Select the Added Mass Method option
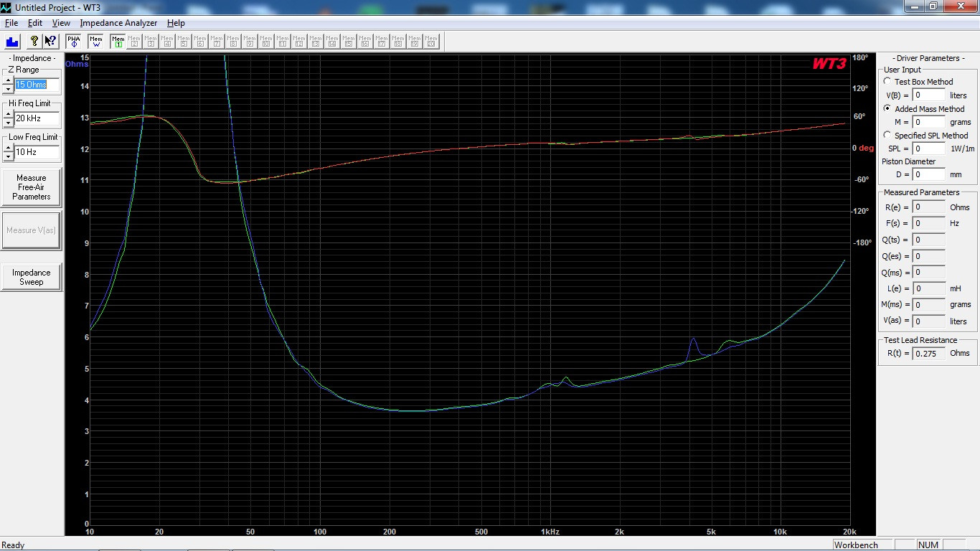Image resolution: width=980 pixels, height=551 pixels. tap(887, 109)
